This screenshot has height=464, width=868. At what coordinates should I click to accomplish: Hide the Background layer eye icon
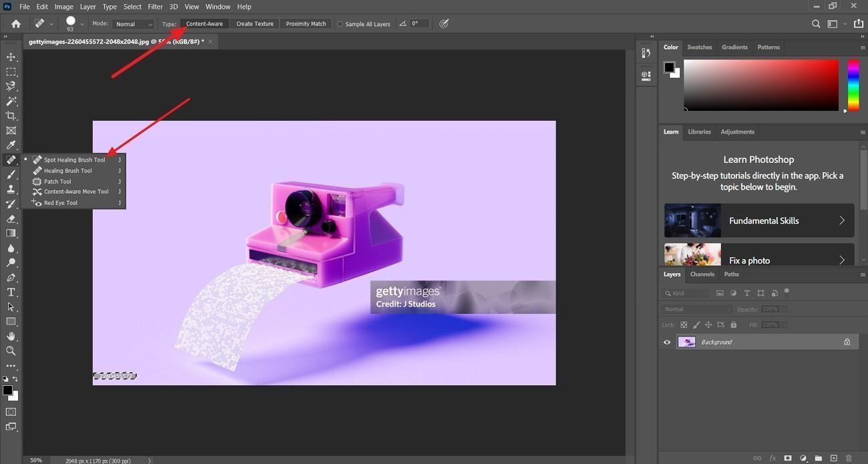pyautogui.click(x=666, y=342)
